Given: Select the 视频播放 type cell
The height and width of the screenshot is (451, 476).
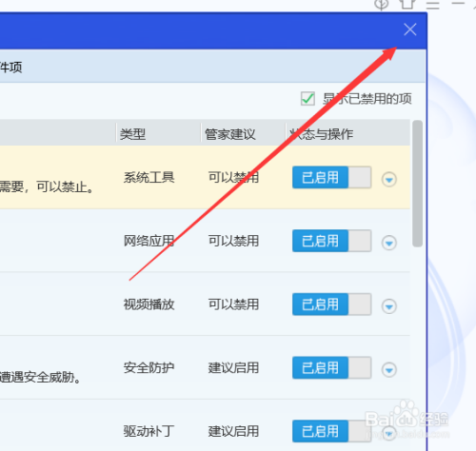Looking at the screenshot, I should [149, 304].
